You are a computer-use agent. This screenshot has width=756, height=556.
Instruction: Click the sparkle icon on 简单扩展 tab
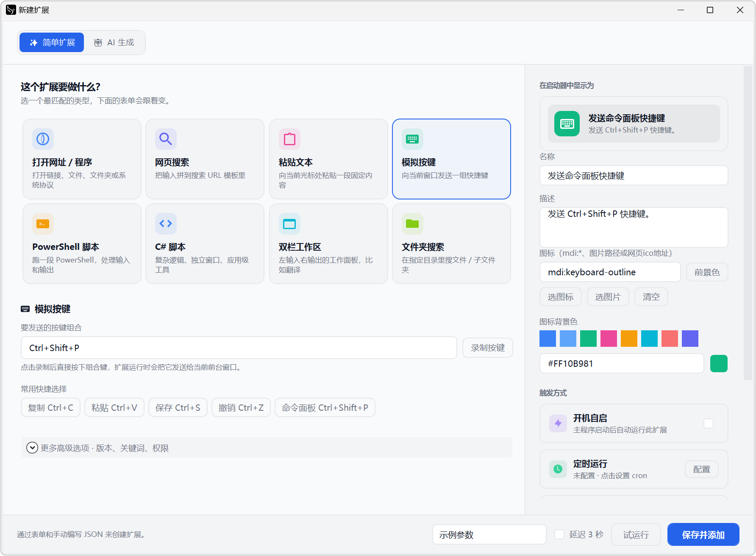pos(33,43)
